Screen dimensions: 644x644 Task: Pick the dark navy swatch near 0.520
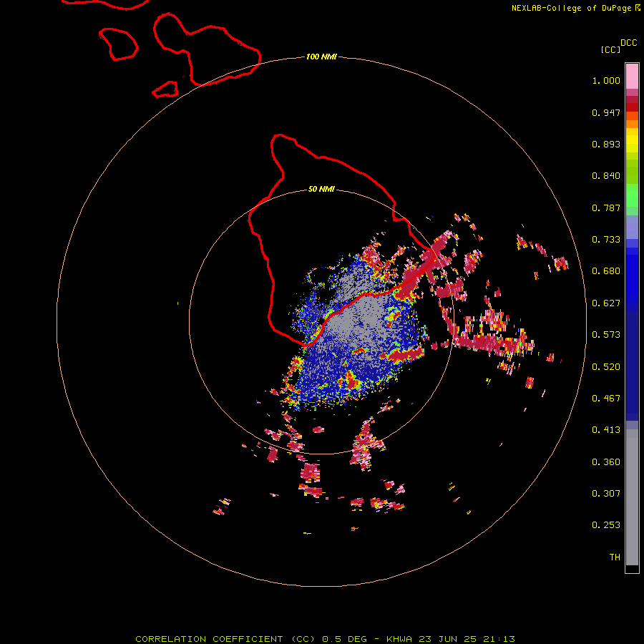coord(632,361)
